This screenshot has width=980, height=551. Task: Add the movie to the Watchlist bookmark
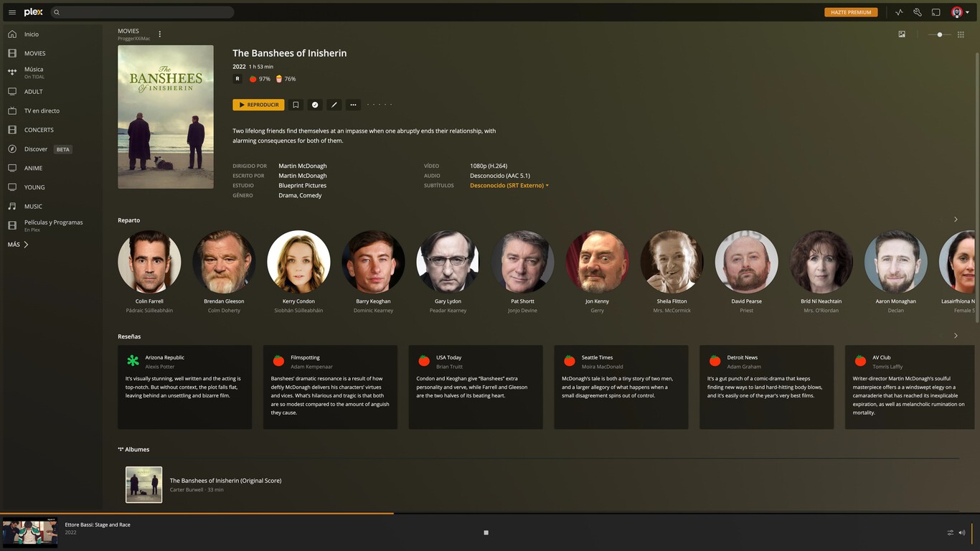click(x=296, y=105)
